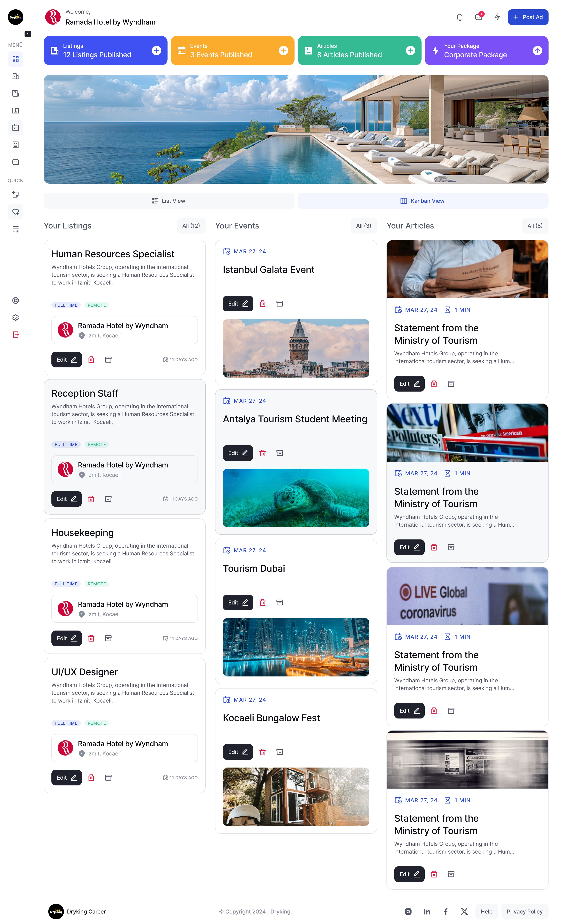The width and height of the screenshot is (561, 924).
Task: Click the red logout icon in sidebar
Action: pos(15,335)
